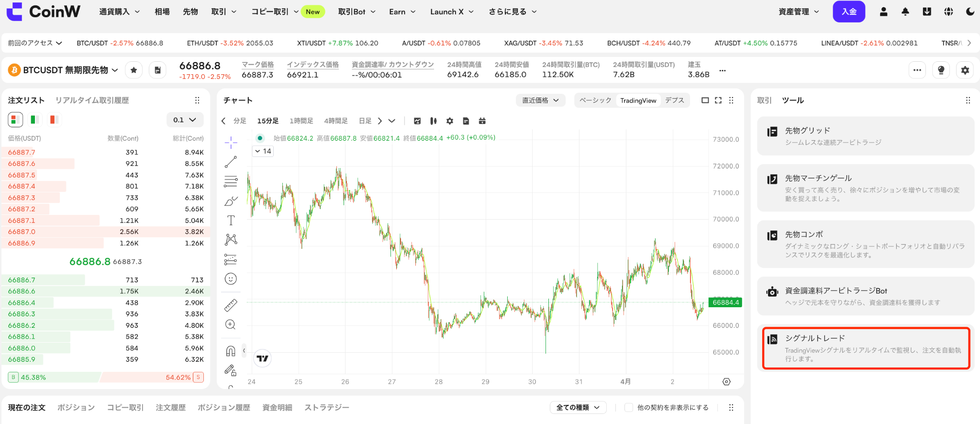Pick the ruler measure tool

tap(231, 305)
